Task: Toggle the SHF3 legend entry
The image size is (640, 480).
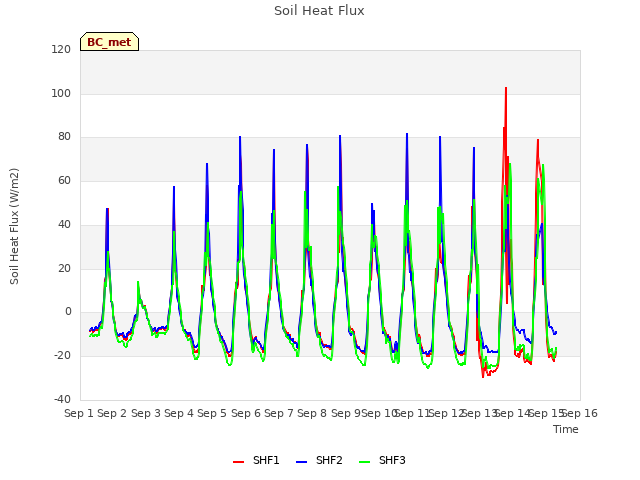Action: coord(382,460)
